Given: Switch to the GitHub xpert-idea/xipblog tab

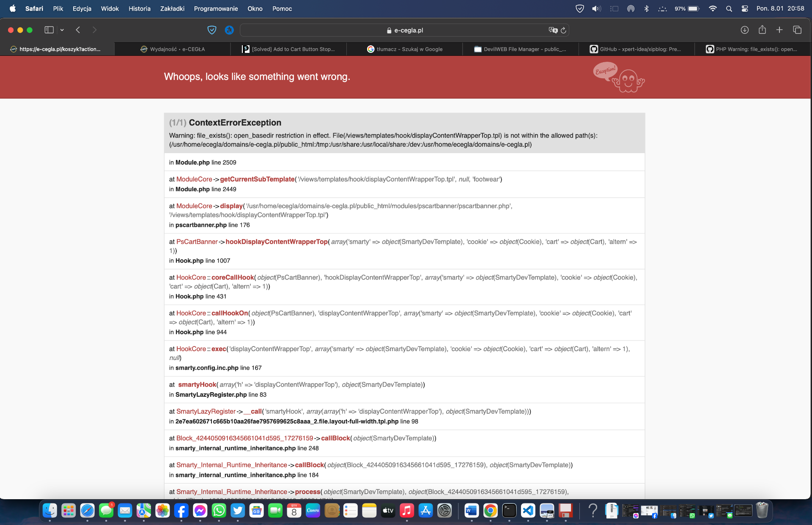Looking at the screenshot, I should (636, 49).
